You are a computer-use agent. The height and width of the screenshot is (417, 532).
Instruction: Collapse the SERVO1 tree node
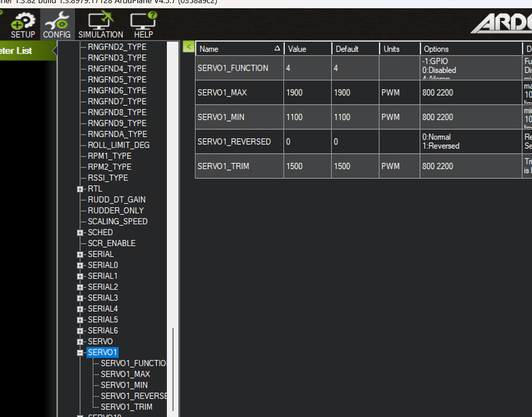(80, 353)
